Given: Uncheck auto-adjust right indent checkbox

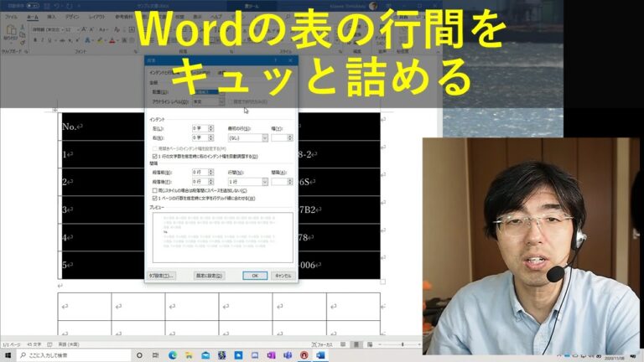Looking at the screenshot, I should 155,157.
